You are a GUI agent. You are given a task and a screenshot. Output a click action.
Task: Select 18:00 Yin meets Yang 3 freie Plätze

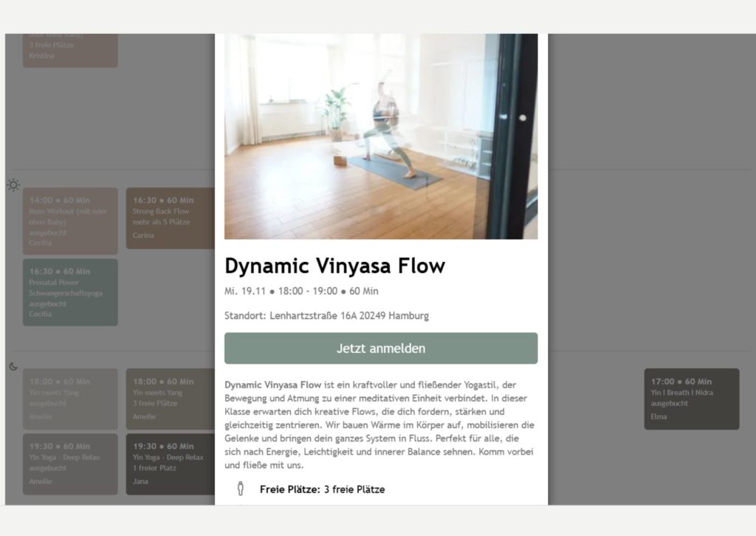tap(171, 399)
